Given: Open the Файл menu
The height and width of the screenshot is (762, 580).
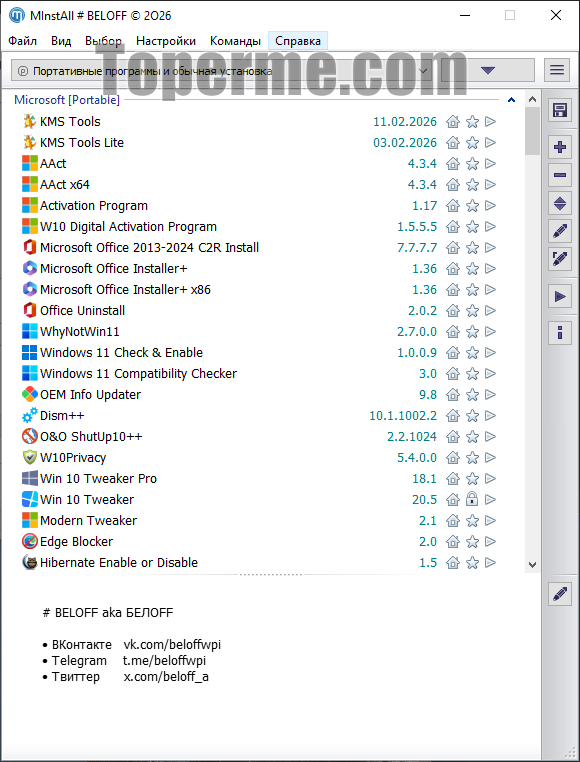Looking at the screenshot, I should coord(22,41).
